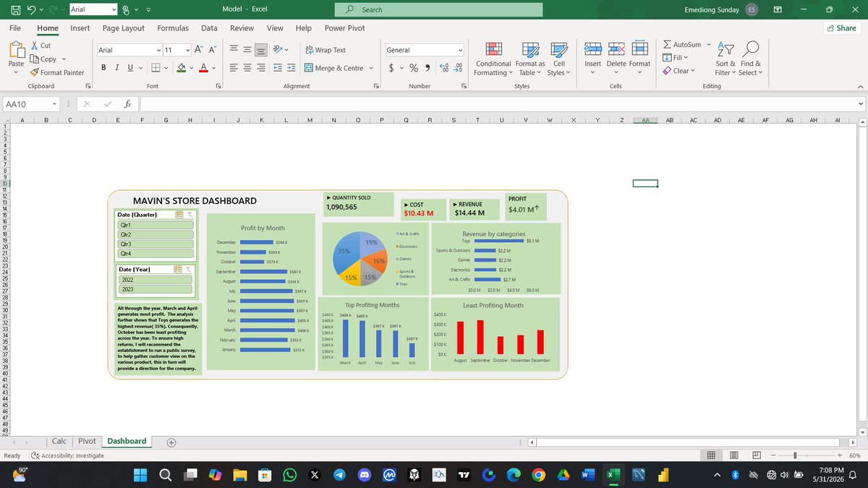Click the Copy button
This screenshot has height=488, width=868.
pos(44,59)
